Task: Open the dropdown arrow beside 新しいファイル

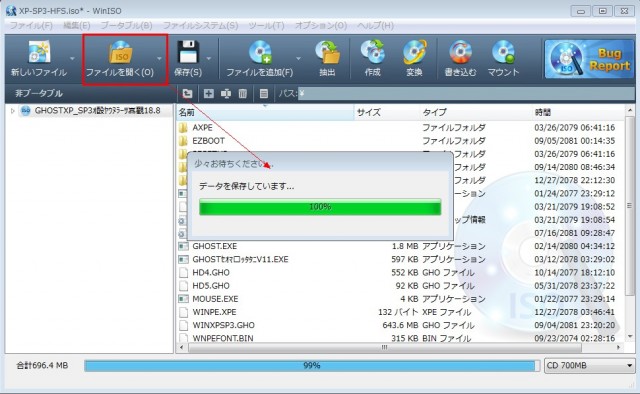Action: [x=72, y=58]
